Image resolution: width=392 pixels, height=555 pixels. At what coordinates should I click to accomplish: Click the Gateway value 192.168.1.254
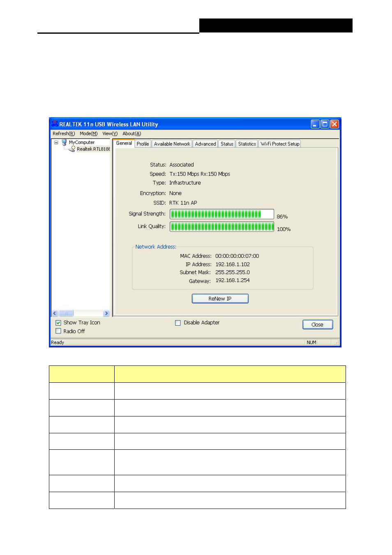233,280
